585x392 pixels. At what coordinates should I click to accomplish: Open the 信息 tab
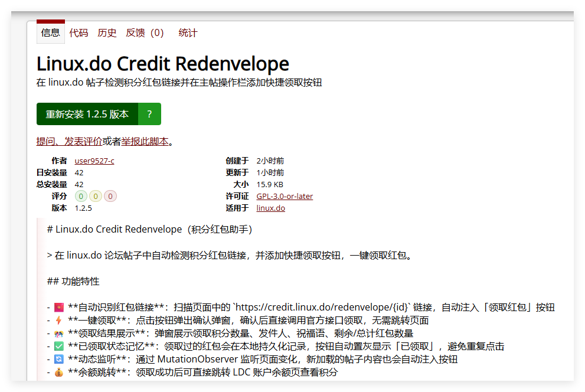click(x=50, y=33)
